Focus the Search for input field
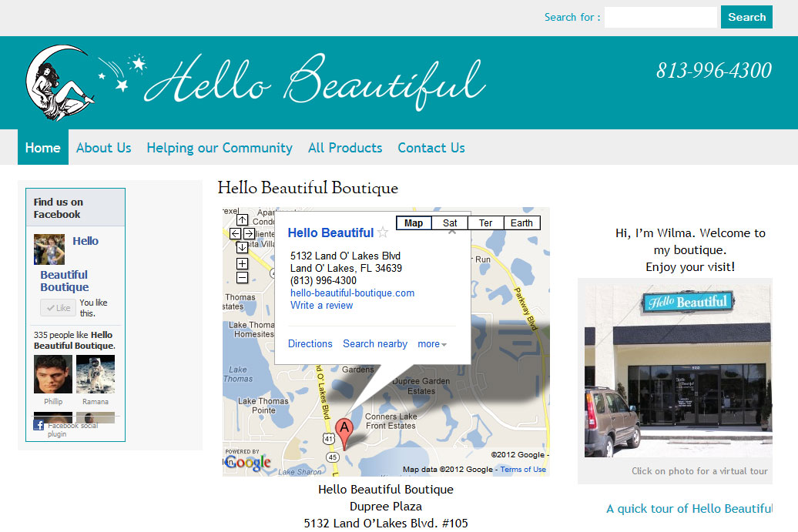Screen dimensions: 798x532 pos(661,17)
